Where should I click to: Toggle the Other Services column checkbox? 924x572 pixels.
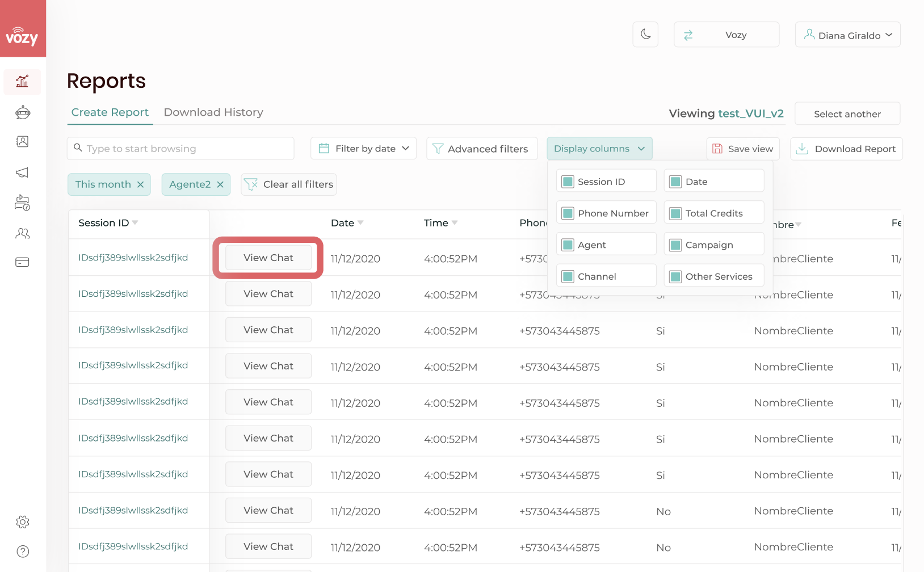[x=675, y=277]
